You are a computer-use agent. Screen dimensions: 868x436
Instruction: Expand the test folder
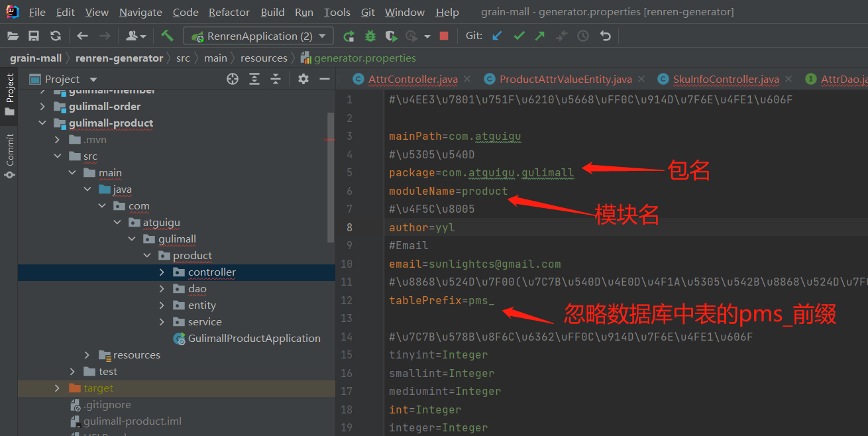72,371
